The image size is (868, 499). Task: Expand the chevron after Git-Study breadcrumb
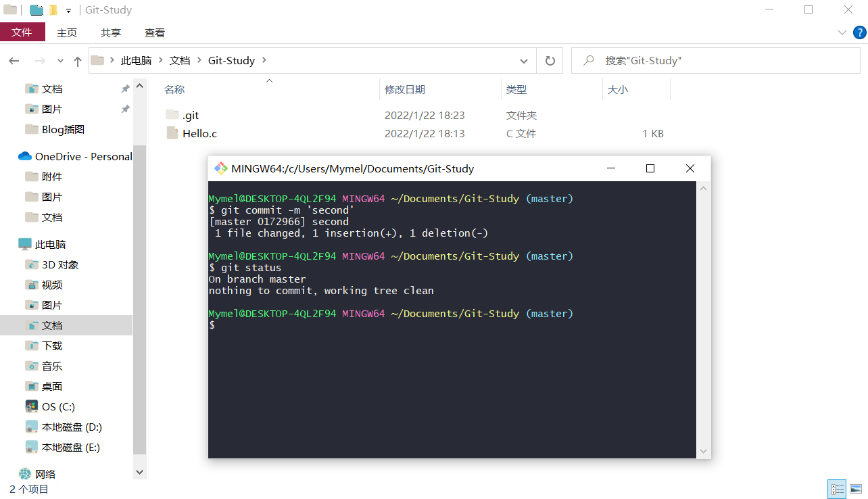click(264, 60)
